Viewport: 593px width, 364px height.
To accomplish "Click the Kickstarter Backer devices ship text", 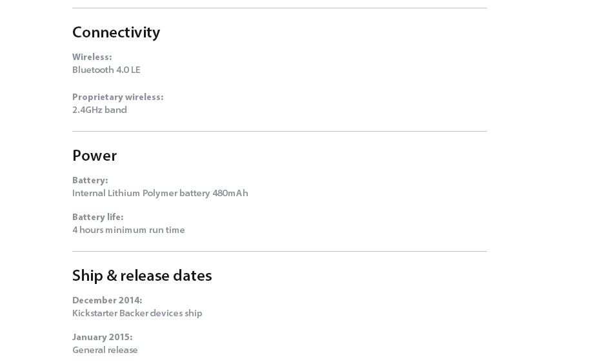I will [137, 313].
